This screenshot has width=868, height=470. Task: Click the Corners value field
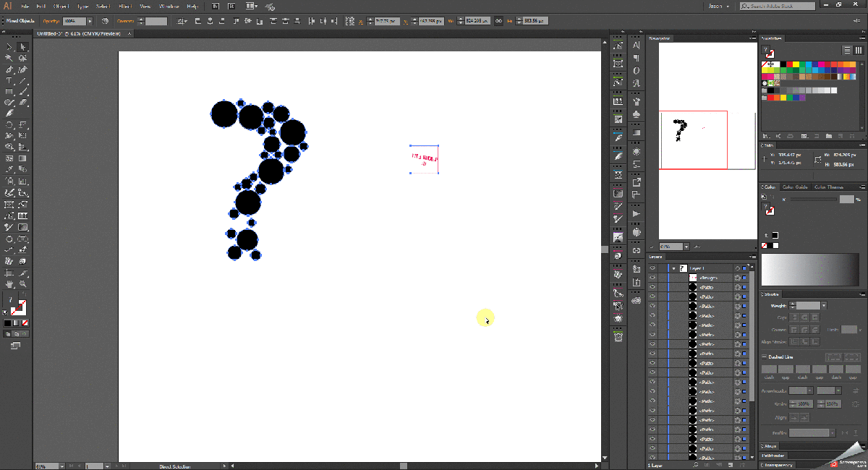coord(156,21)
